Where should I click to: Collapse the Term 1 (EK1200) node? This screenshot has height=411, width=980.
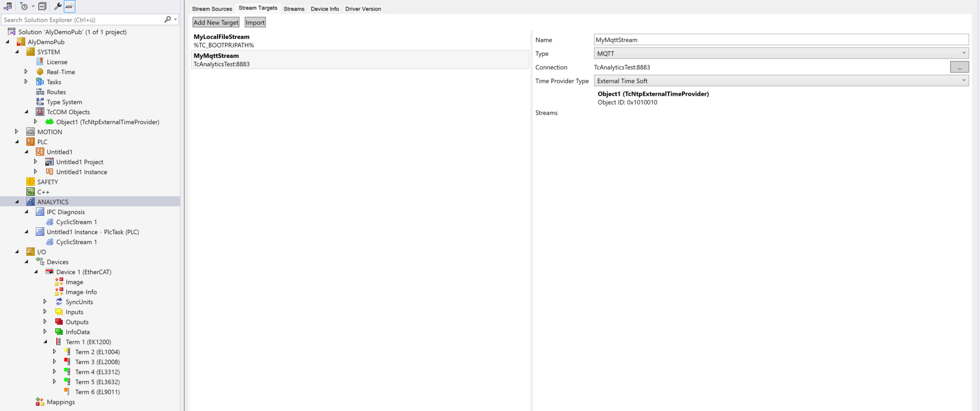pyautogui.click(x=45, y=342)
